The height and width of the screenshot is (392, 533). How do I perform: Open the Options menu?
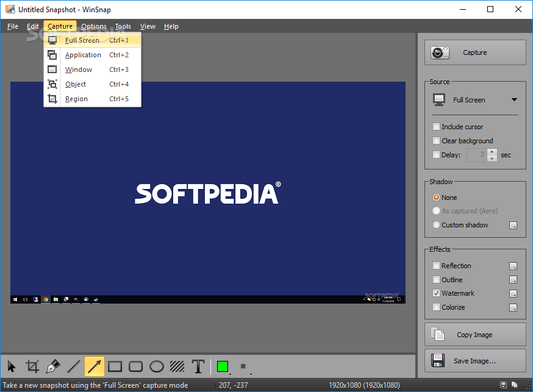[94, 26]
